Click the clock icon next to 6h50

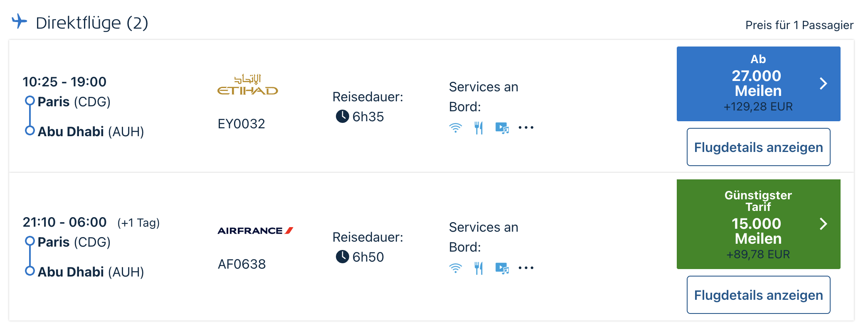(x=342, y=257)
